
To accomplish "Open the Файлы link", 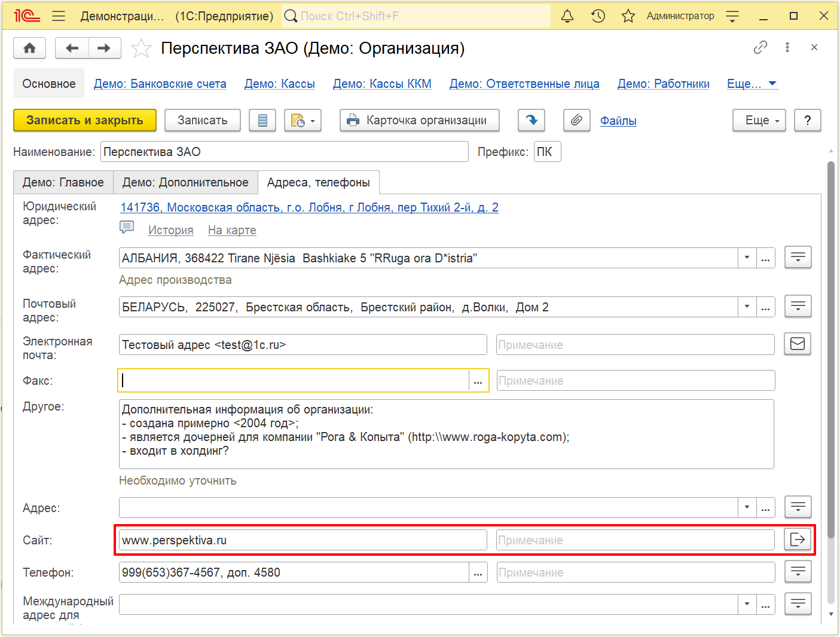I will 618,121.
